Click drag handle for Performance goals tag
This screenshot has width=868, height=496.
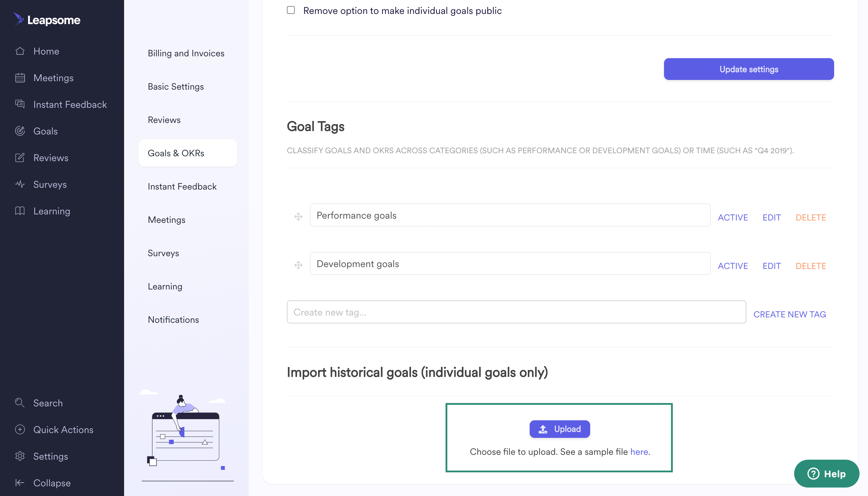coord(298,217)
